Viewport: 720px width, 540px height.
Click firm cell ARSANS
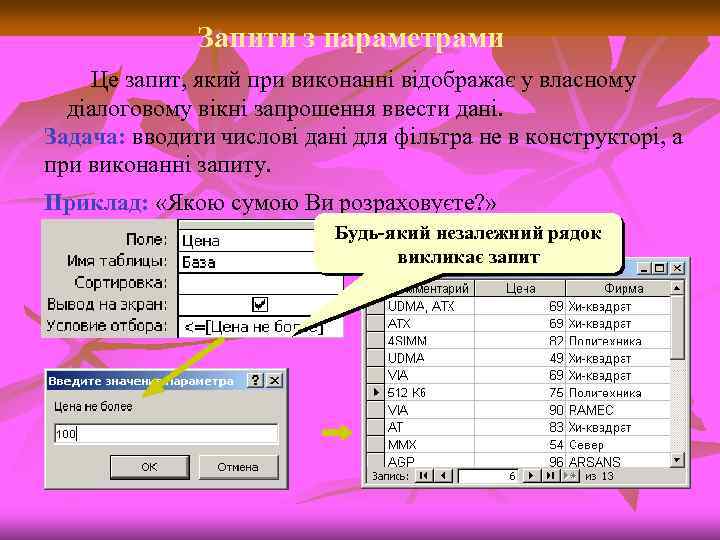[x=619, y=461]
